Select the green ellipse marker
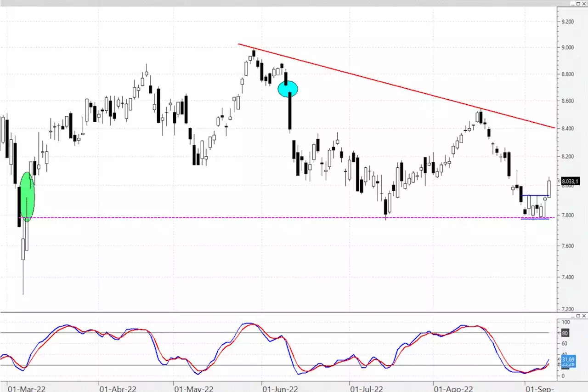588x392 pixels. click(27, 197)
